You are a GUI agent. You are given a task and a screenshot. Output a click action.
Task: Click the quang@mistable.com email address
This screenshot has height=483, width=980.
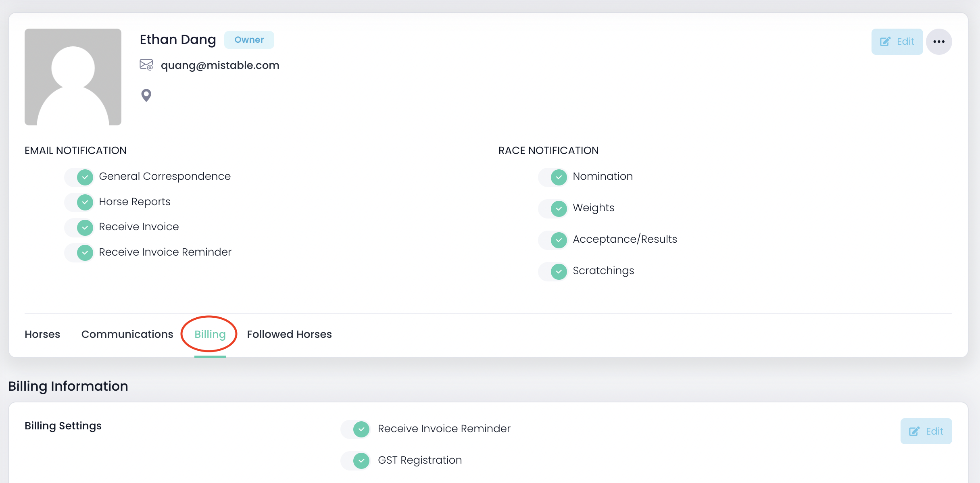point(220,65)
